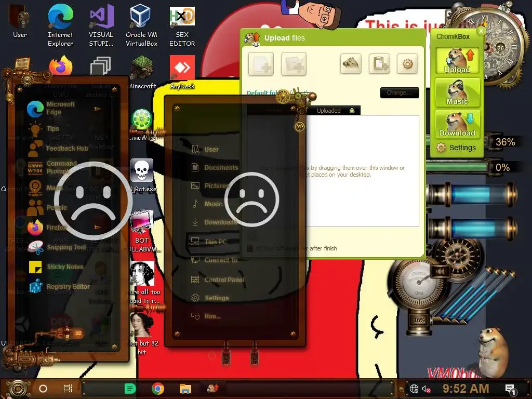The height and width of the screenshot is (399, 532).
Task: Expand the arrow next to Firefox
Action: click(97, 227)
